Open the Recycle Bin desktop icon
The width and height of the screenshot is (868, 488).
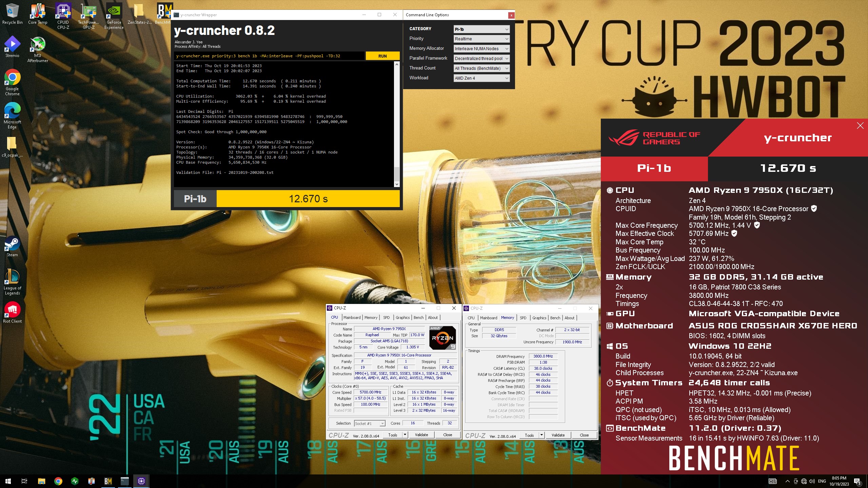point(12,14)
